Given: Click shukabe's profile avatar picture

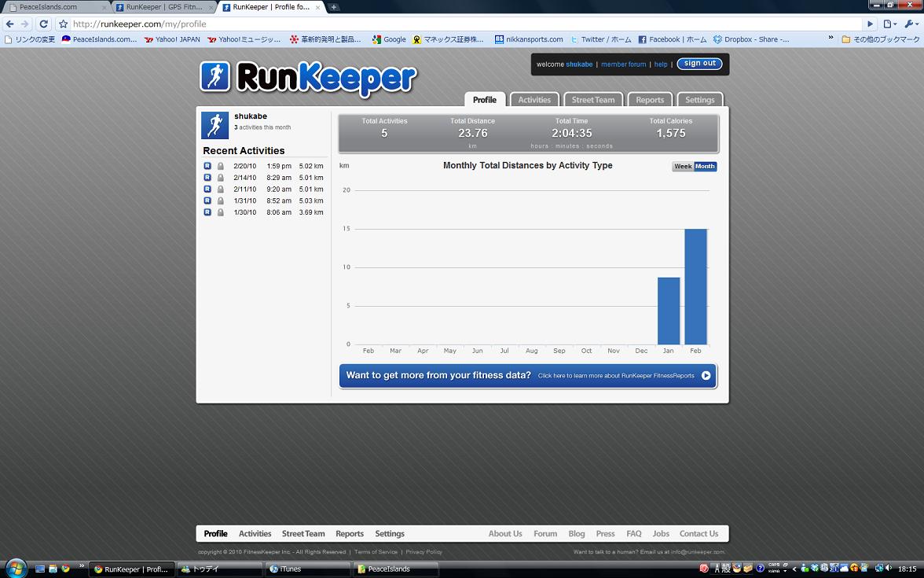Looking at the screenshot, I should pyautogui.click(x=214, y=125).
